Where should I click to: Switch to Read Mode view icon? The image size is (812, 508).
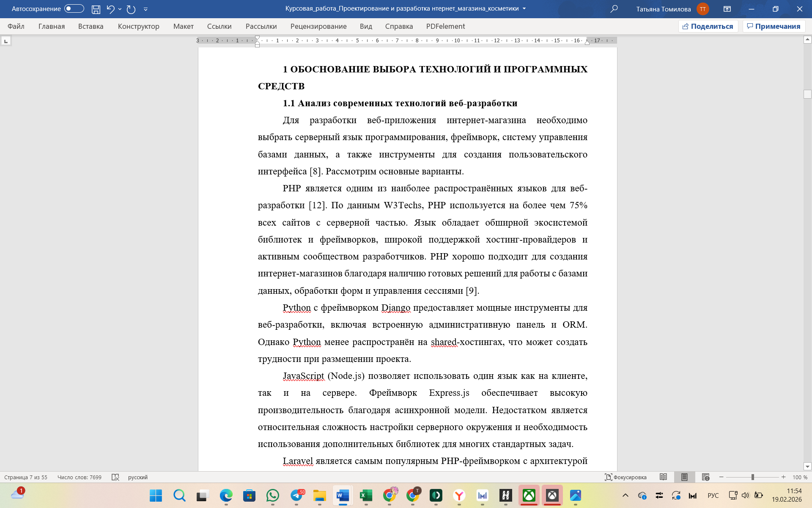click(x=663, y=477)
